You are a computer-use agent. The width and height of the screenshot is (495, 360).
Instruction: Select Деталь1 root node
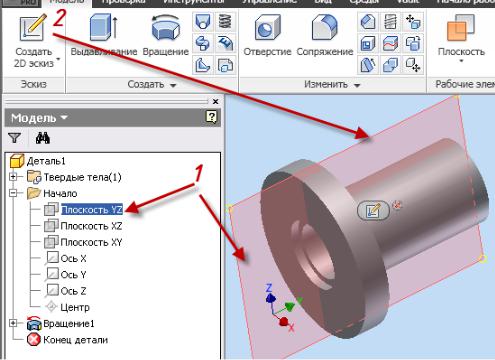coord(38,161)
